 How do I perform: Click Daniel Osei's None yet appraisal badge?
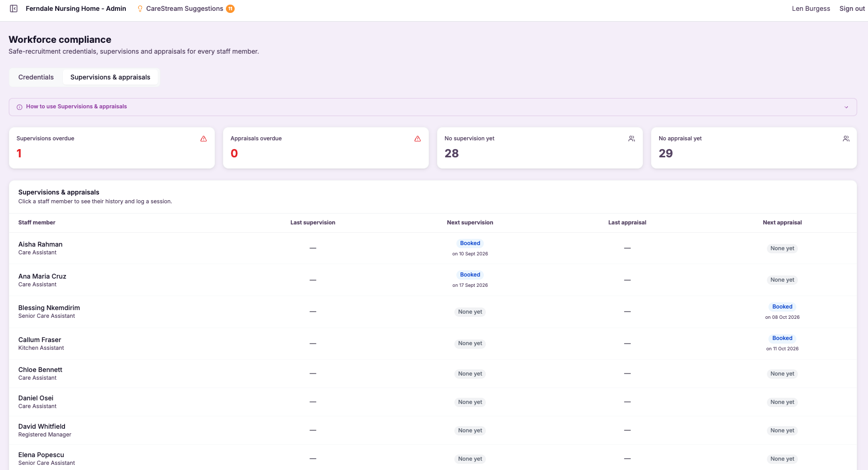point(782,402)
